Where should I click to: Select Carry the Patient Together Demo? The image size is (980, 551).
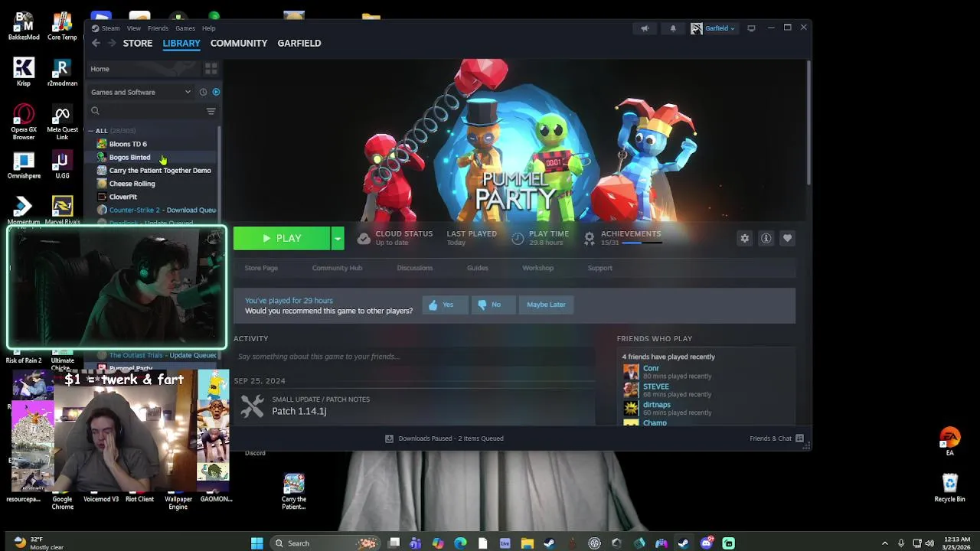(x=159, y=170)
